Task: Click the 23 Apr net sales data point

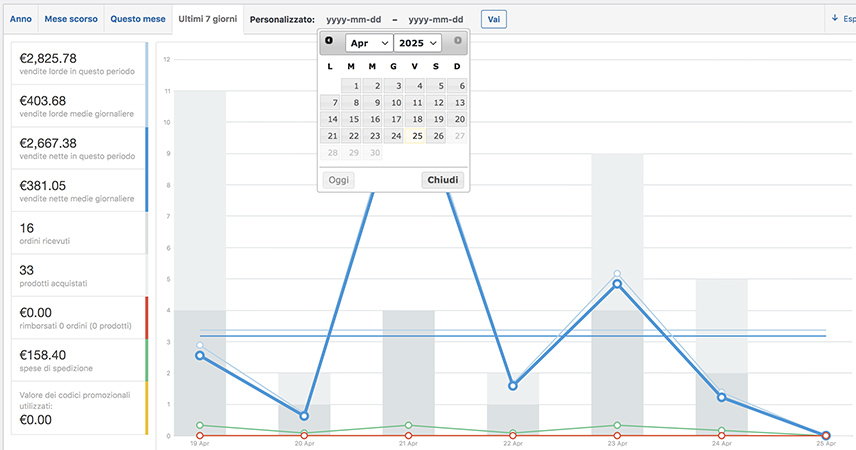Action: coord(617,284)
